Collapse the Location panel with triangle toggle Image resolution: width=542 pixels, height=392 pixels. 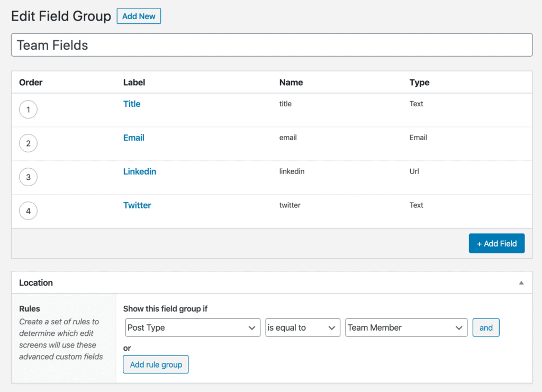tap(521, 283)
